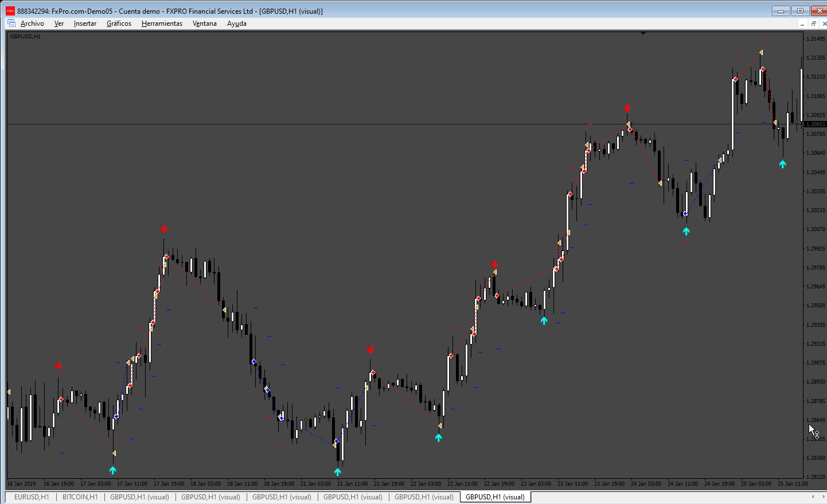Minimize the main terminal window

pos(781,11)
